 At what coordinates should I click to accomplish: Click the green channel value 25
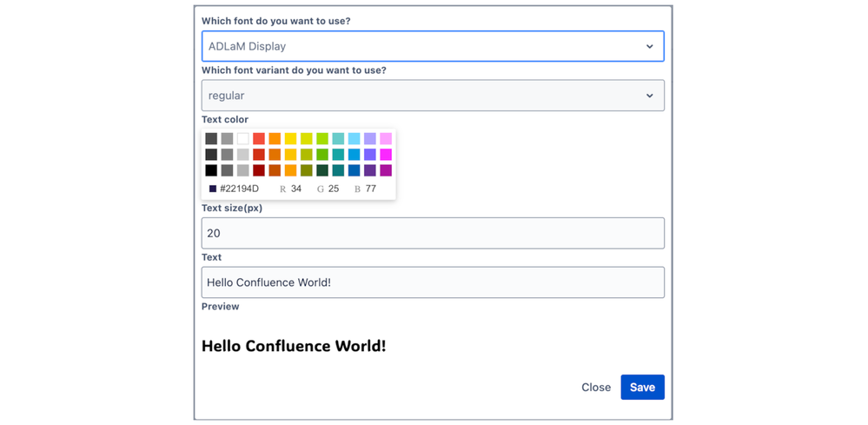(x=334, y=189)
